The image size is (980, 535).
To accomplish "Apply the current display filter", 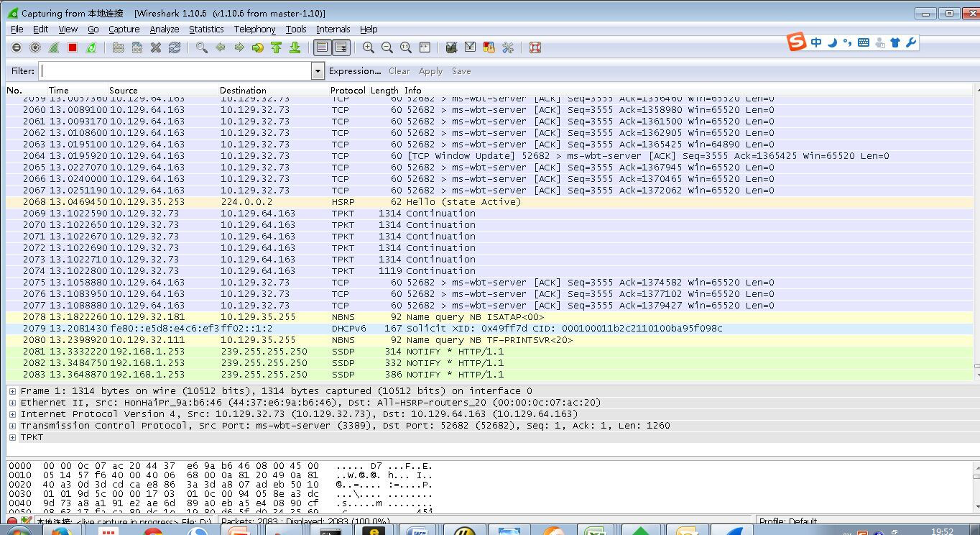I will coord(430,70).
